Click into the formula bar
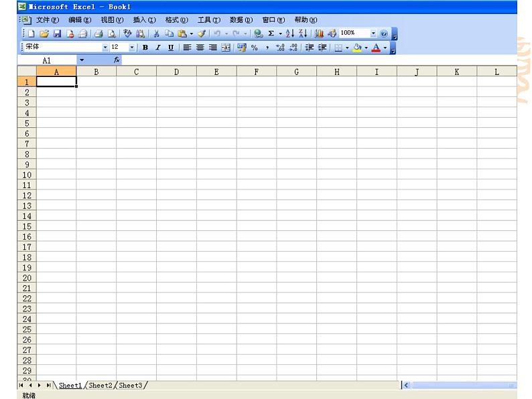Screen dimensions: 532x399 click(319, 60)
